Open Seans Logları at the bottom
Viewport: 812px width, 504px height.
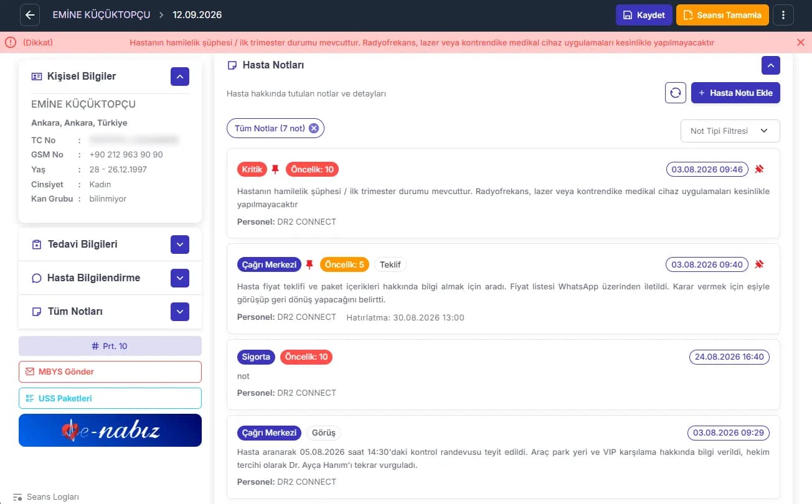point(46,497)
